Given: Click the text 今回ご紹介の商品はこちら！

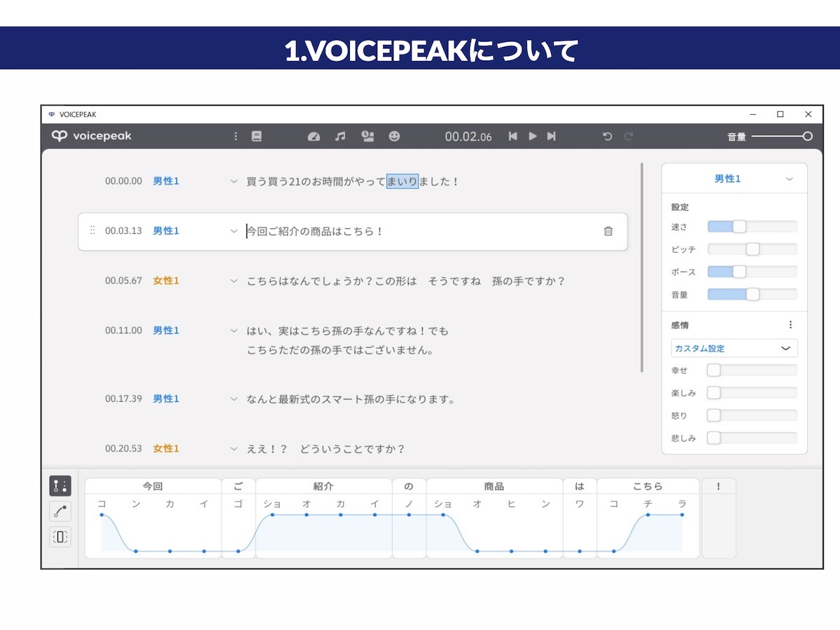Looking at the screenshot, I should coord(315,231).
